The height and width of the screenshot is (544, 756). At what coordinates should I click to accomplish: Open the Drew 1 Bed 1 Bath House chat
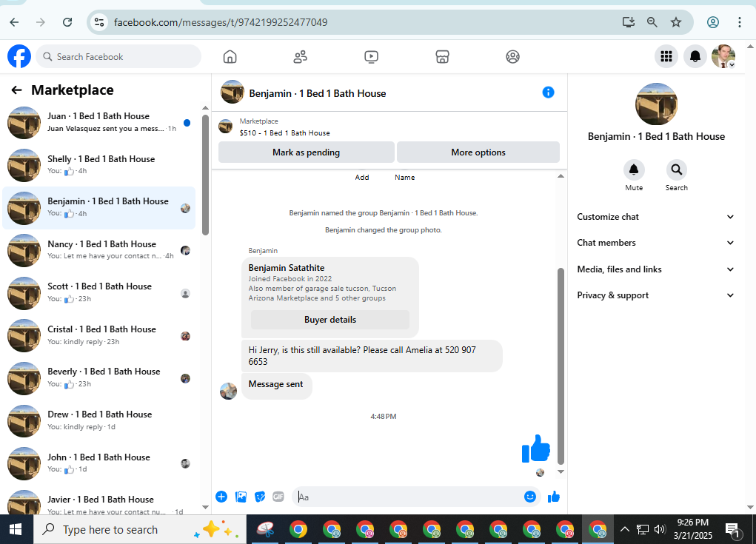98,420
